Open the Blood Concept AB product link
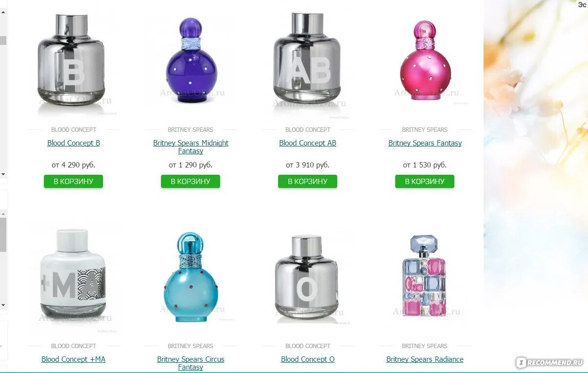 [307, 143]
